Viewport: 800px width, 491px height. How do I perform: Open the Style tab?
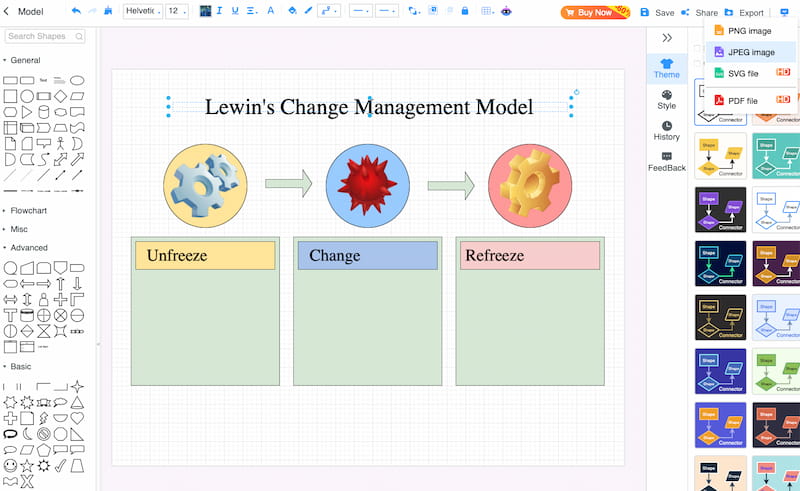(667, 100)
